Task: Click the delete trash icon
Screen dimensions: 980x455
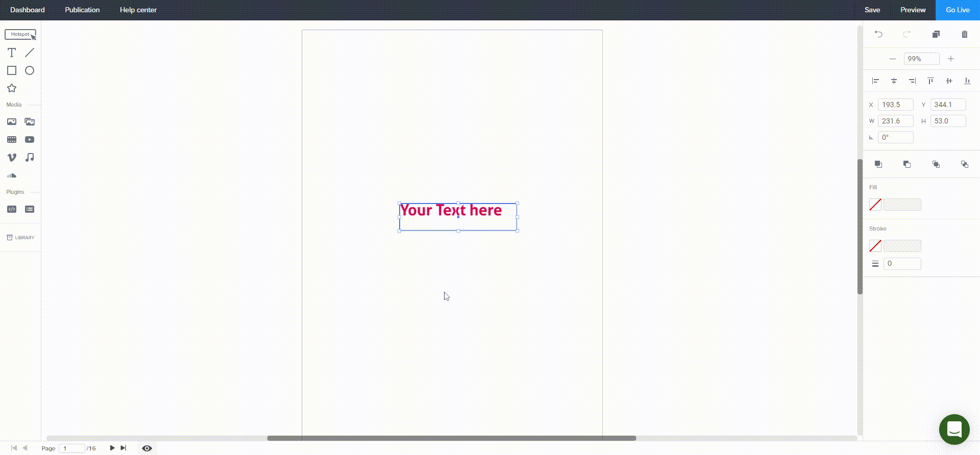Action: point(964,34)
